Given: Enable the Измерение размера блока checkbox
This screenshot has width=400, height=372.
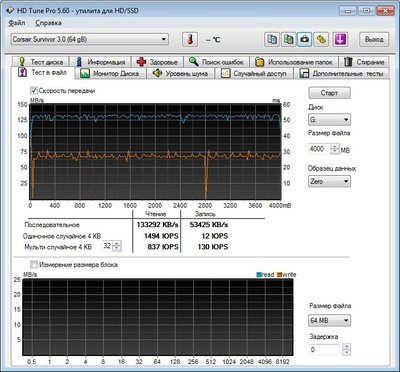Looking at the screenshot, I should (x=34, y=265).
